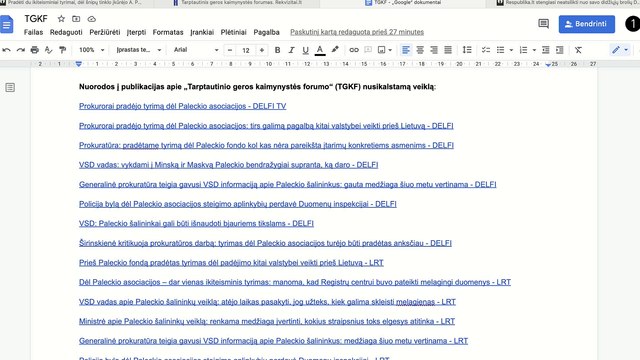Open the DELFI TV Paleckio asociacijos link
640x360 pixels.
(x=182, y=106)
